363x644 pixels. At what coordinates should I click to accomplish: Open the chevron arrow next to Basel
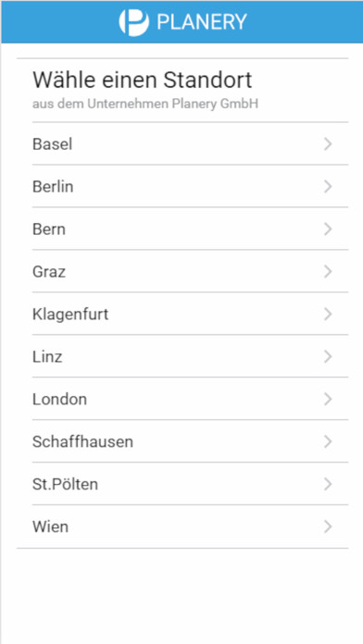pyautogui.click(x=328, y=144)
